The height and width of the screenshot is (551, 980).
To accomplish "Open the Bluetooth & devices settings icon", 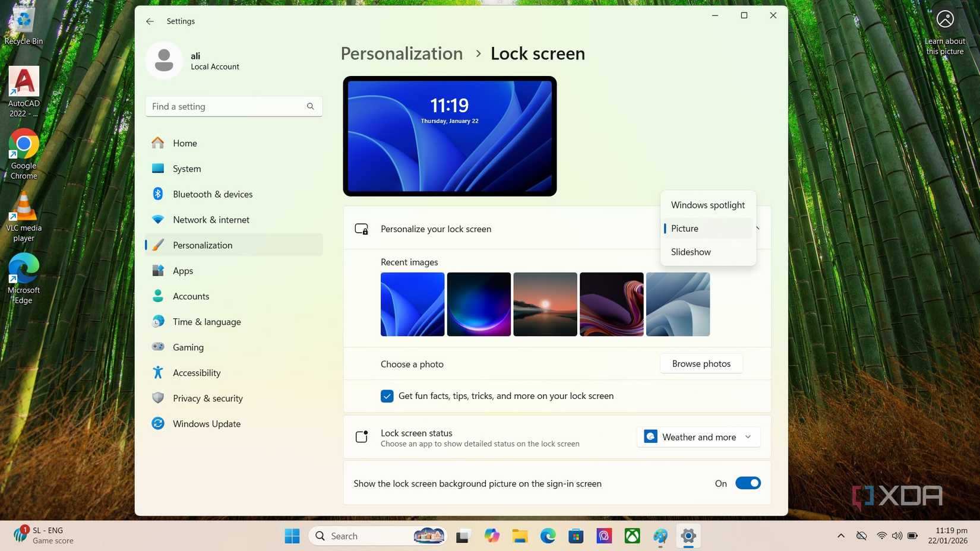I will (157, 194).
